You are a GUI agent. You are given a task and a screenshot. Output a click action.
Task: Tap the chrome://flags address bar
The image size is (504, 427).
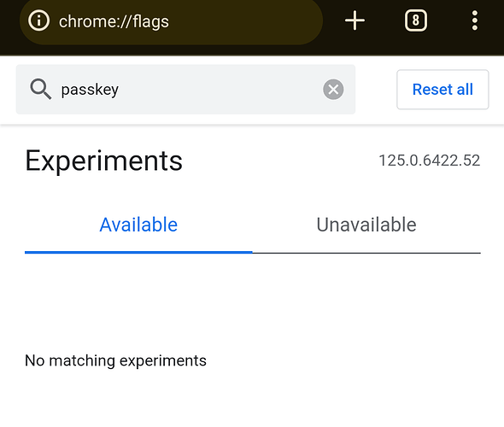pos(171,21)
